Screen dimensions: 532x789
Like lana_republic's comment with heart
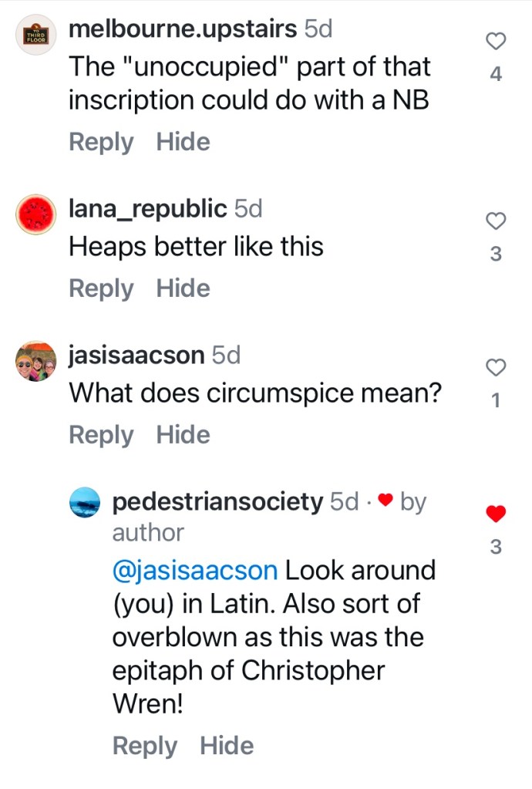(x=497, y=221)
